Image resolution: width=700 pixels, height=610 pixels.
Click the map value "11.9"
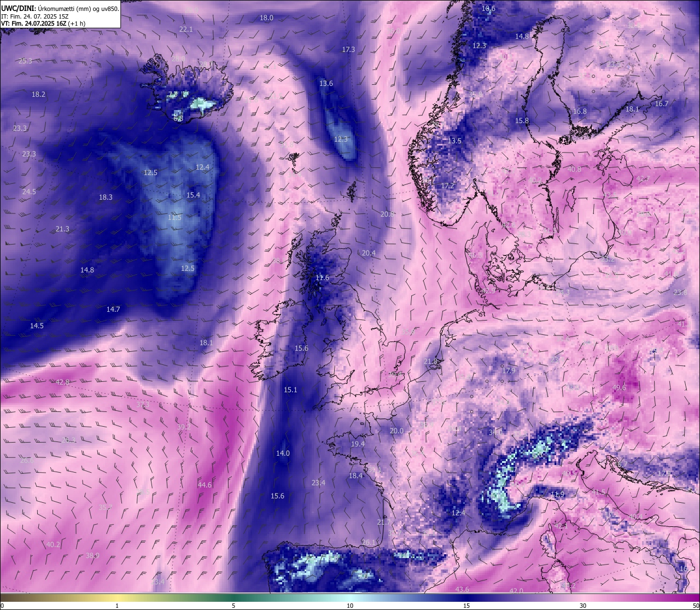[x=557, y=495]
